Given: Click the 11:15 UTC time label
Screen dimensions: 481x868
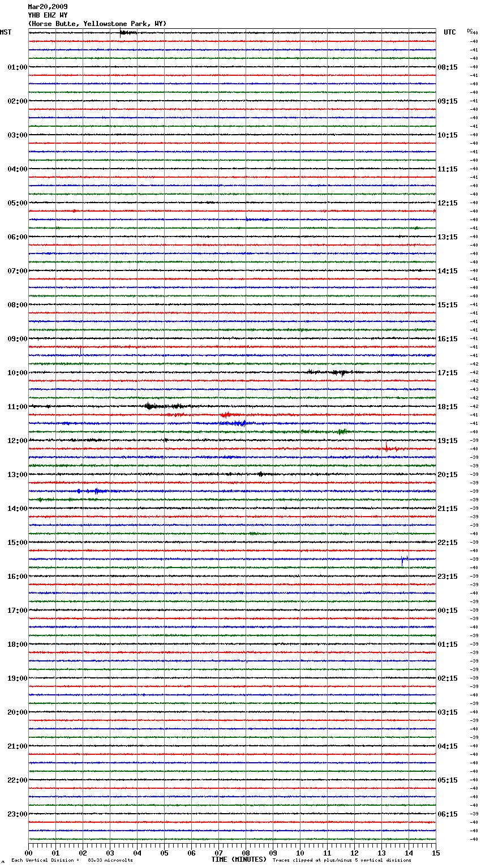Looking at the screenshot, I should pyautogui.click(x=448, y=169).
